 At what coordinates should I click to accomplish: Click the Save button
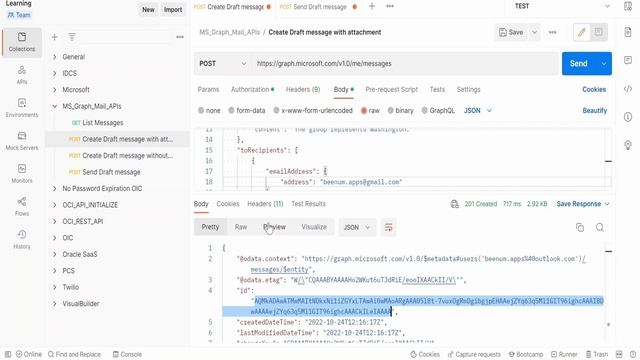coord(511,32)
